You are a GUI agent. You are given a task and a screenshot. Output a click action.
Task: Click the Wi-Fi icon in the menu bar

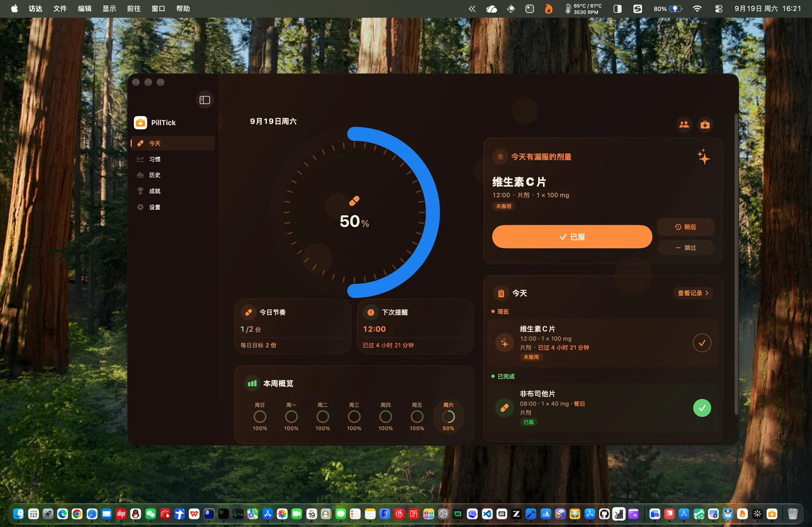pos(697,9)
